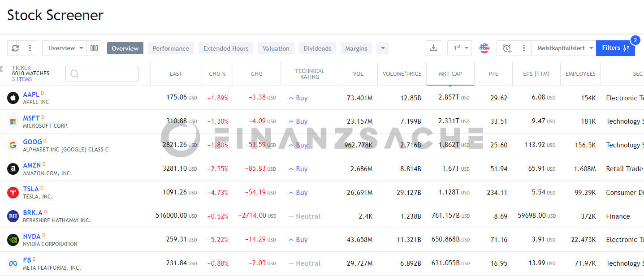Sort by the CHG % column header
Screen dimensions: 644x276
click(x=217, y=74)
